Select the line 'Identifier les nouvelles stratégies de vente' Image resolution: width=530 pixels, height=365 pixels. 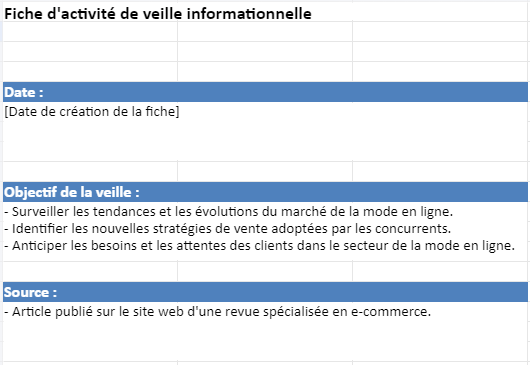click(227, 228)
